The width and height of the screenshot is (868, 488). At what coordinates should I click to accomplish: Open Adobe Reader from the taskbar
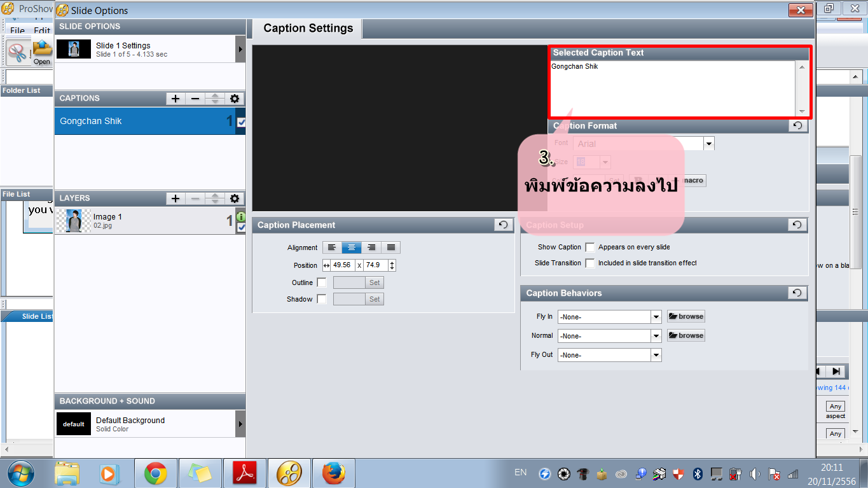coord(245,473)
